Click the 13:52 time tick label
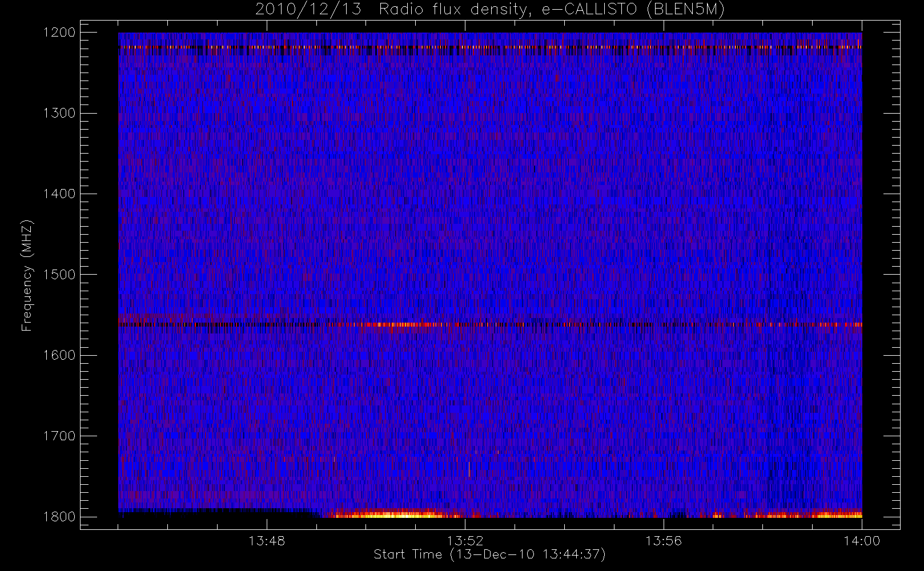This screenshot has height=571, width=924. 465,541
